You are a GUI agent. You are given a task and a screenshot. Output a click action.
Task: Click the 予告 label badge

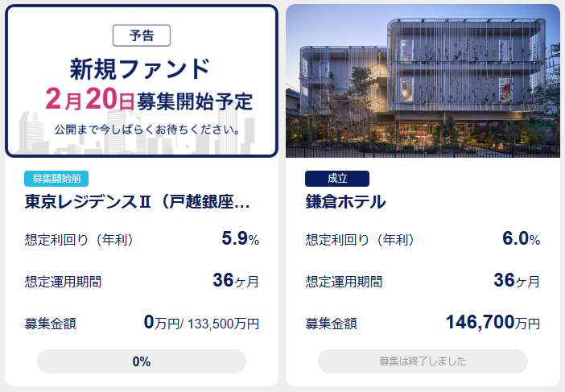click(141, 35)
